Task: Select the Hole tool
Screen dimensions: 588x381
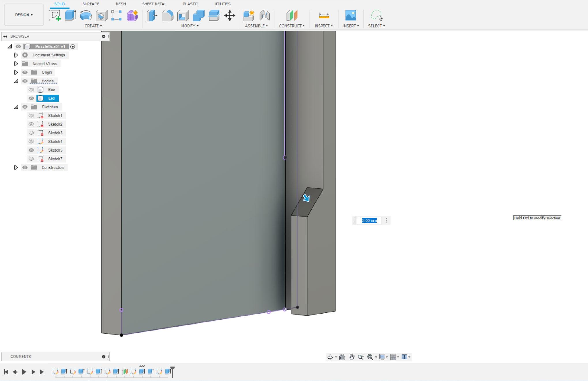Action: 101,16
